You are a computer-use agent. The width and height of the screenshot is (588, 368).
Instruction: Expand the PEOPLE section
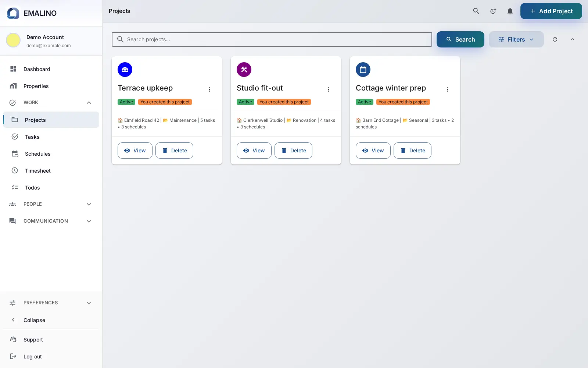[x=51, y=204]
